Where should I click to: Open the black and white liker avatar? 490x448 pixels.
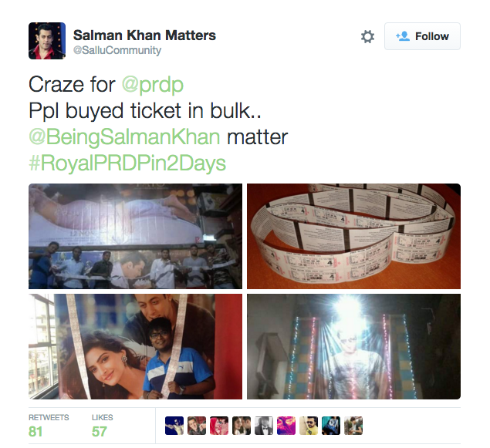[264, 426]
